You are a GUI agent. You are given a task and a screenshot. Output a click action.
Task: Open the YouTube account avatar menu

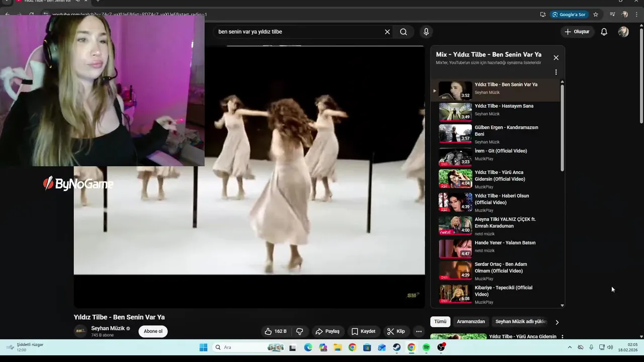[x=623, y=32]
